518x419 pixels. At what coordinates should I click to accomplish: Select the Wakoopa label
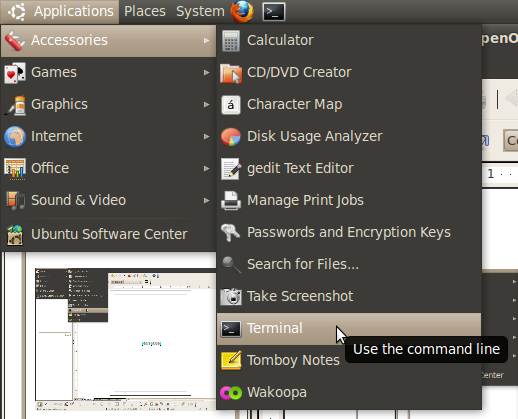click(x=277, y=392)
